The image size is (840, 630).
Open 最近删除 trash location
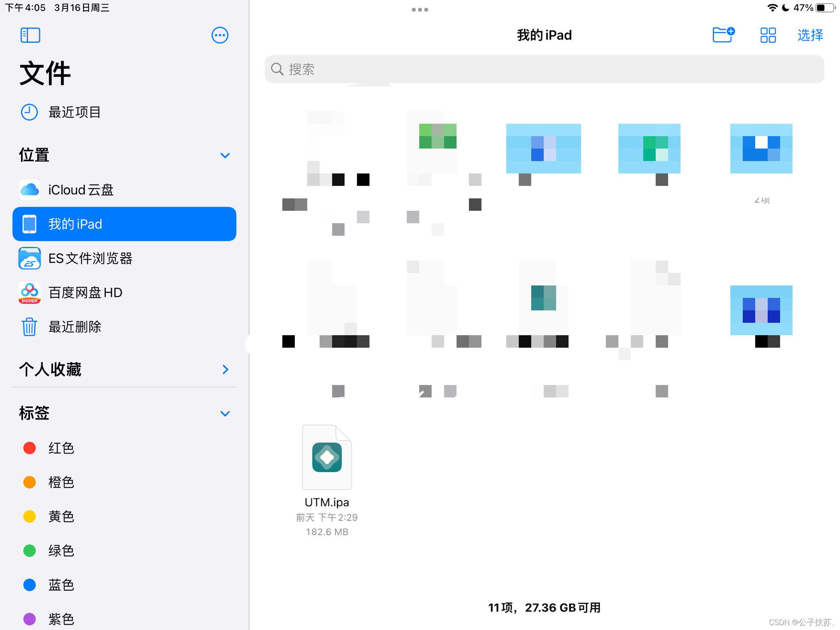coord(74,327)
